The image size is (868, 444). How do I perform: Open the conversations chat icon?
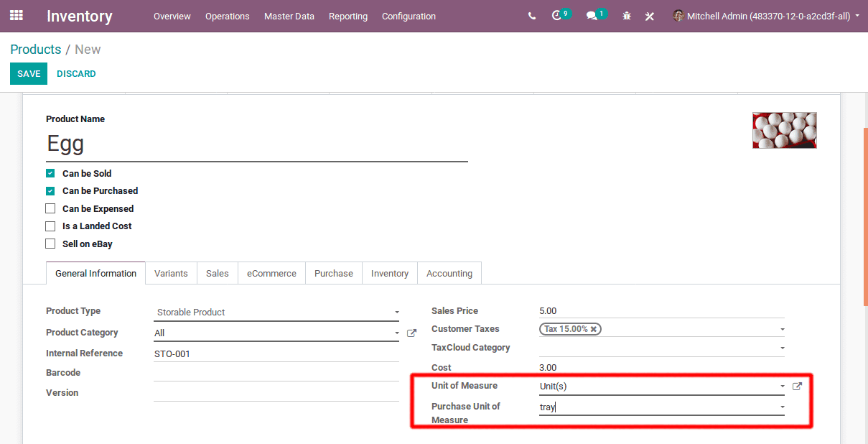click(x=592, y=16)
